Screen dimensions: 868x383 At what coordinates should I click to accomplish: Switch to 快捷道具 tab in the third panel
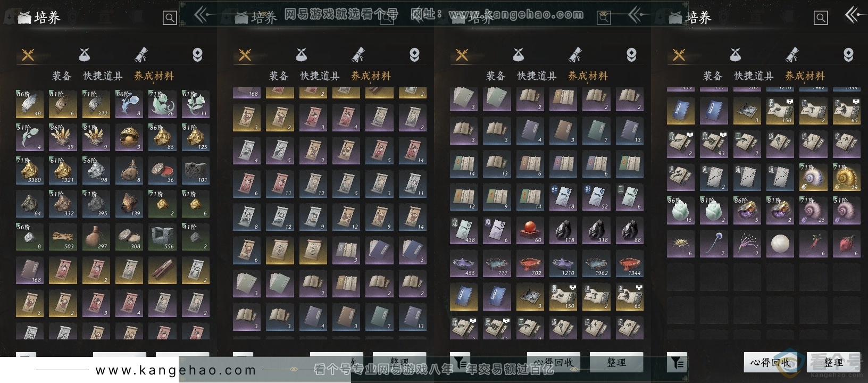click(x=537, y=76)
